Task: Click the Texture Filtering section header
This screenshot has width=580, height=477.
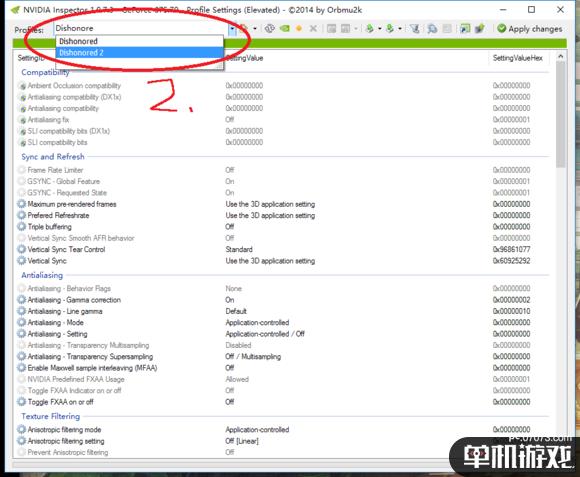Action: [50, 416]
